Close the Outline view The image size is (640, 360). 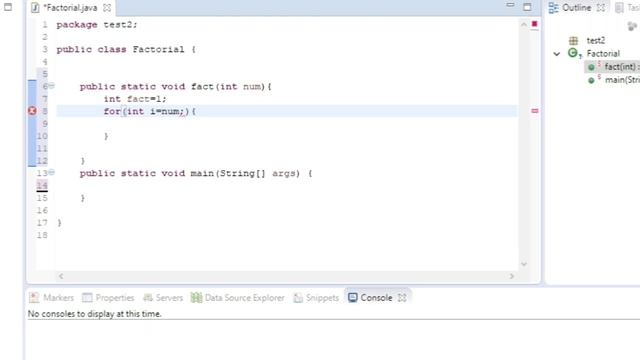coord(601,8)
